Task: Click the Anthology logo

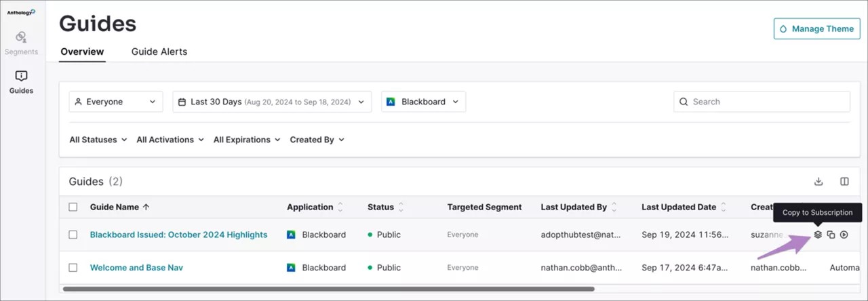Action: [21, 12]
